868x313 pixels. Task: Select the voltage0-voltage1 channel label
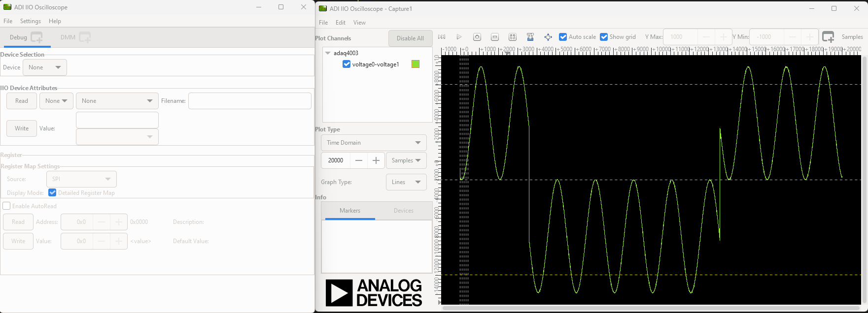pyautogui.click(x=376, y=64)
